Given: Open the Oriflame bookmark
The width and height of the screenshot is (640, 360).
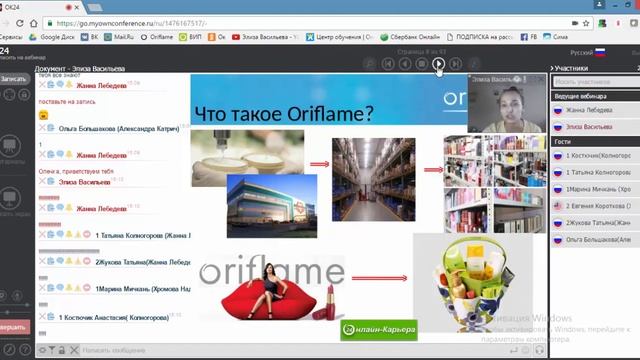Looking at the screenshot, I should (x=157, y=37).
